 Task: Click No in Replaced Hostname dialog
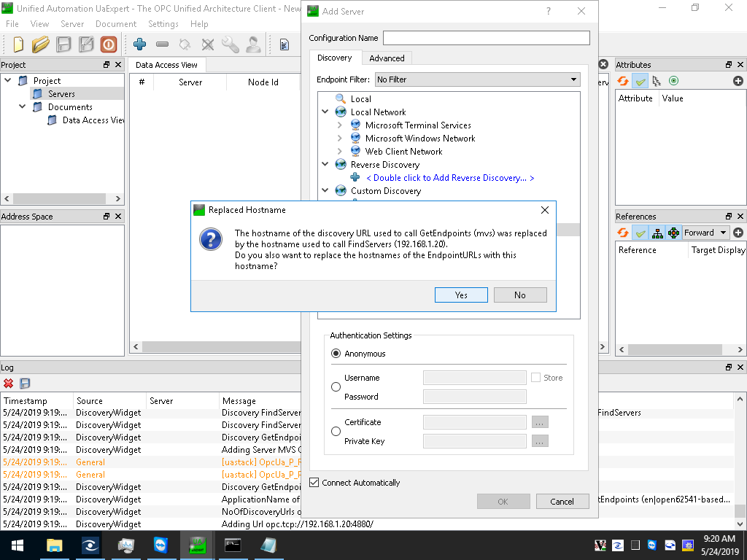click(x=520, y=295)
